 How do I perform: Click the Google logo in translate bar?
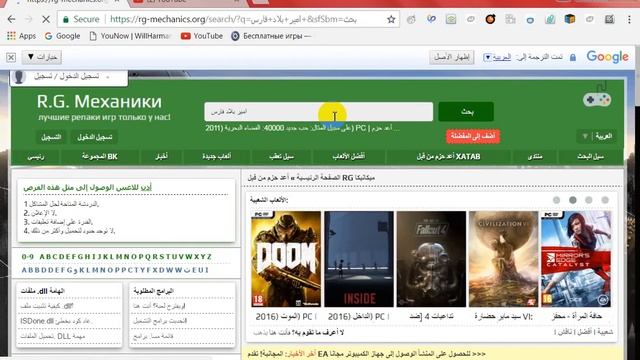click(x=607, y=57)
